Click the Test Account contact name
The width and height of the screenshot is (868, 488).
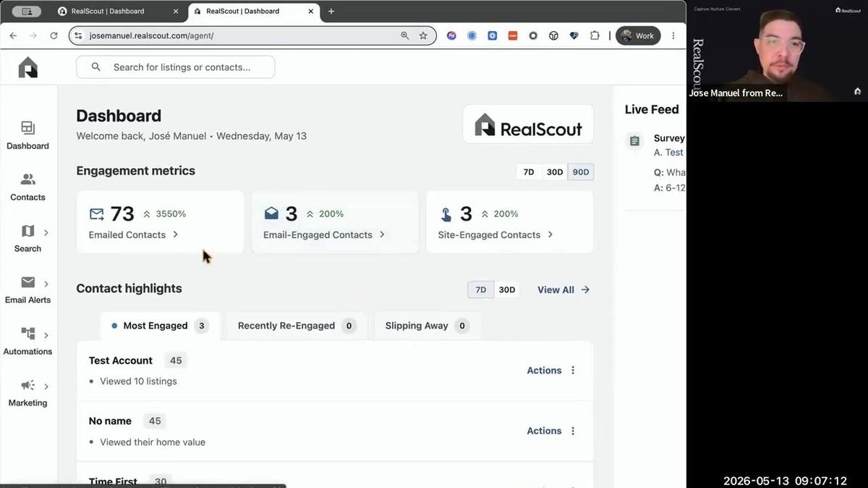pos(121,361)
